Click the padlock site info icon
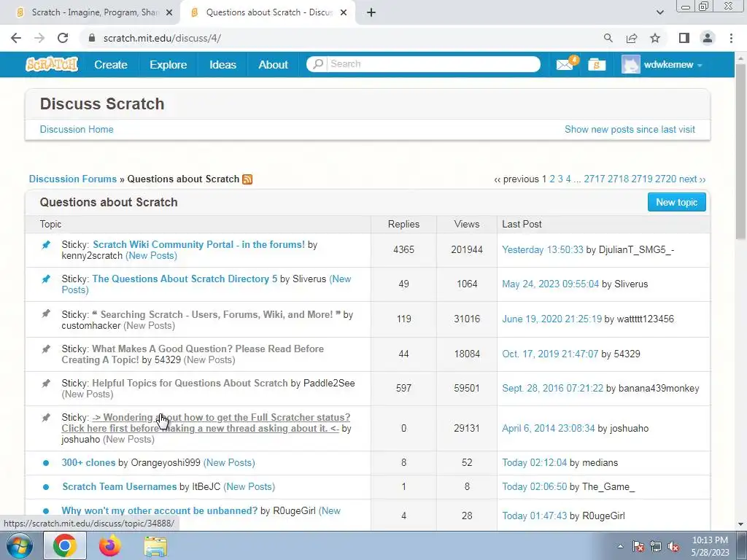 click(x=93, y=38)
